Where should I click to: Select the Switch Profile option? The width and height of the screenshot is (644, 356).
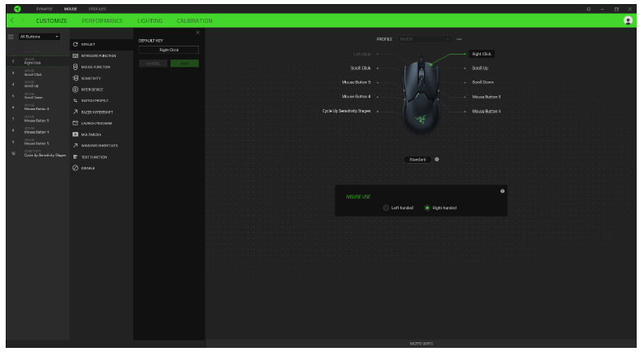pos(101,100)
